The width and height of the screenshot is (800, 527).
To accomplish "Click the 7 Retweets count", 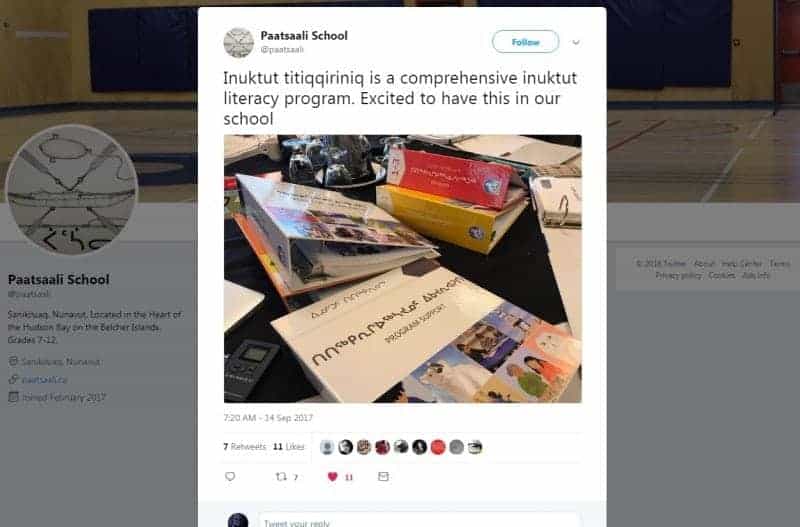I will pos(245,447).
